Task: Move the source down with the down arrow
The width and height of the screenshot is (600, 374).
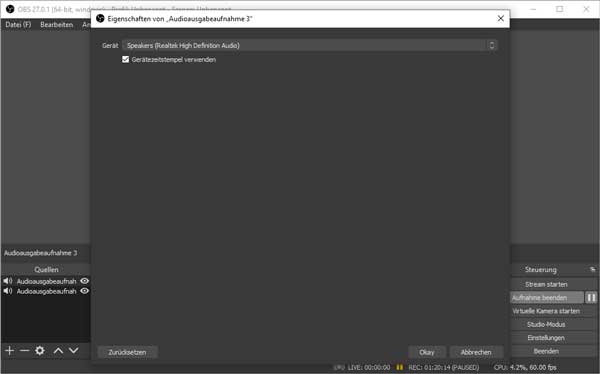Action: (73, 350)
